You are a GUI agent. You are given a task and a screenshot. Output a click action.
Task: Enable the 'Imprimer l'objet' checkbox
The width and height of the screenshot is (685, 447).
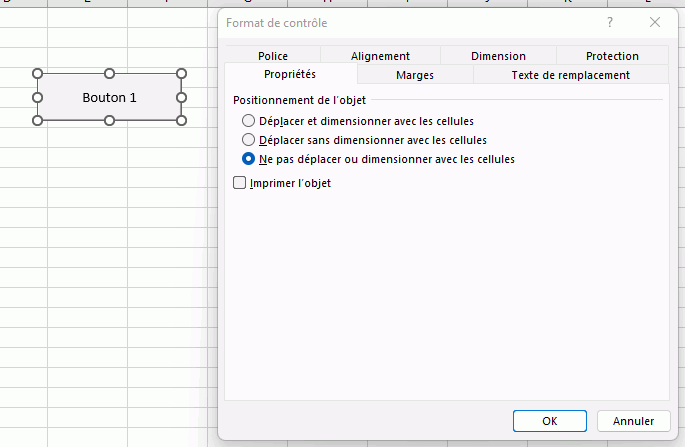239,183
